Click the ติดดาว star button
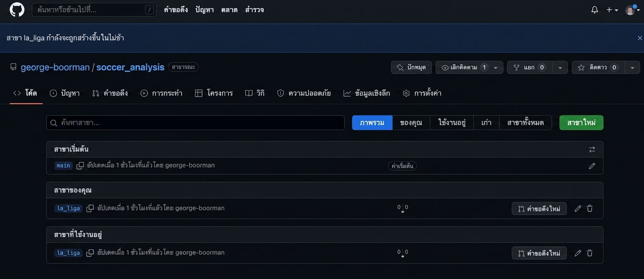The image size is (644, 279). tap(598, 67)
